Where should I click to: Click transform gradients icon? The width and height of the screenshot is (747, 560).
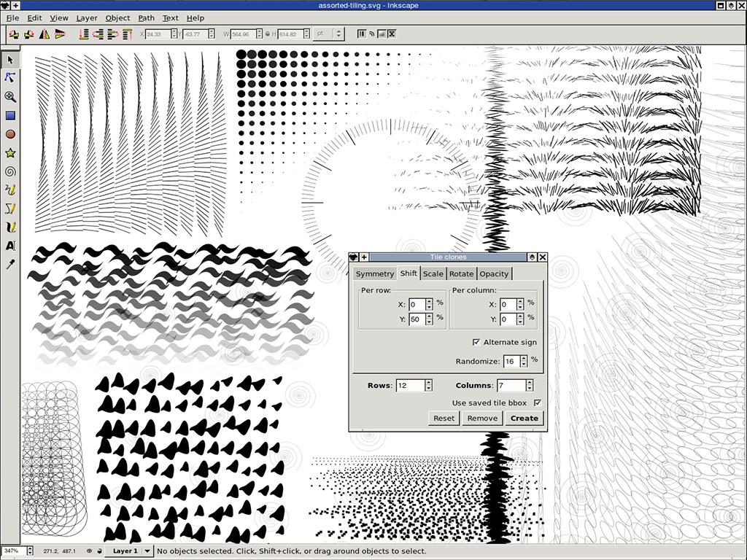[x=382, y=34]
